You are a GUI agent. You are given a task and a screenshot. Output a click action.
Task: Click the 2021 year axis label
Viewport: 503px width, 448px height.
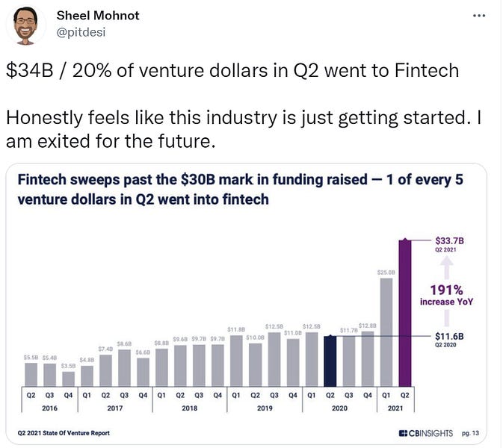395,408
